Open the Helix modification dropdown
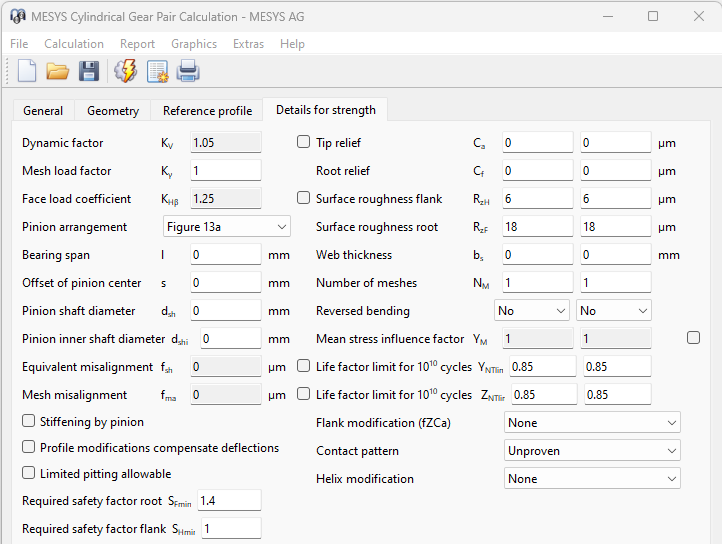 point(592,479)
